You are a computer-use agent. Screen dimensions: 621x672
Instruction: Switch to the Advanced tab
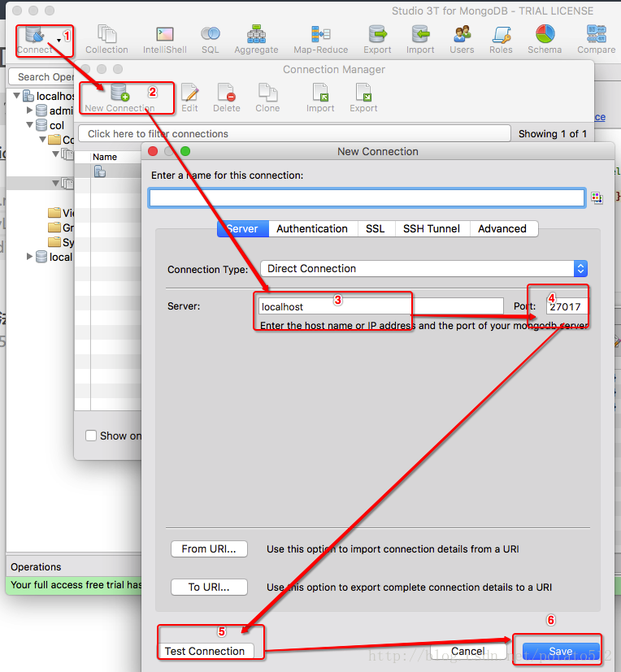pos(502,229)
